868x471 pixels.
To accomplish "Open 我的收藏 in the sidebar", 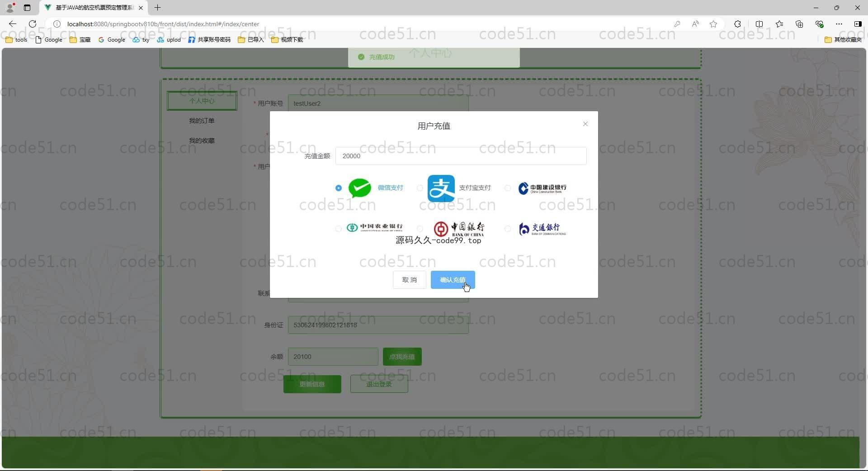I will pos(202,141).
